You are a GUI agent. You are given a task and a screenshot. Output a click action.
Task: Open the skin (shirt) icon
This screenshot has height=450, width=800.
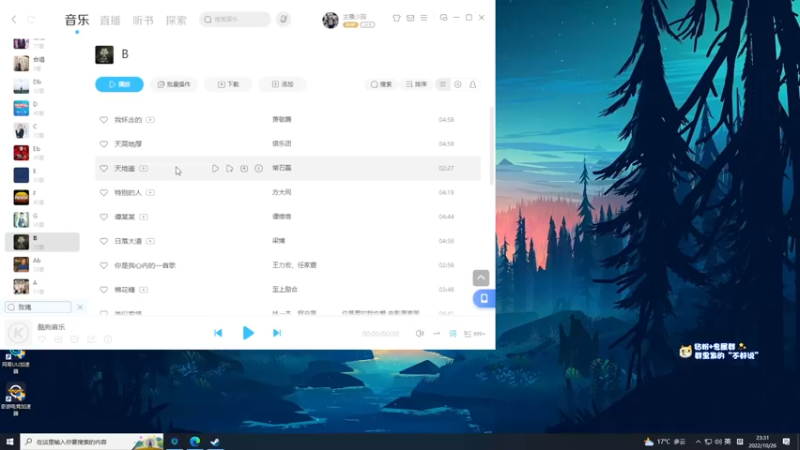pyautogui.click(x=396, y=18)
